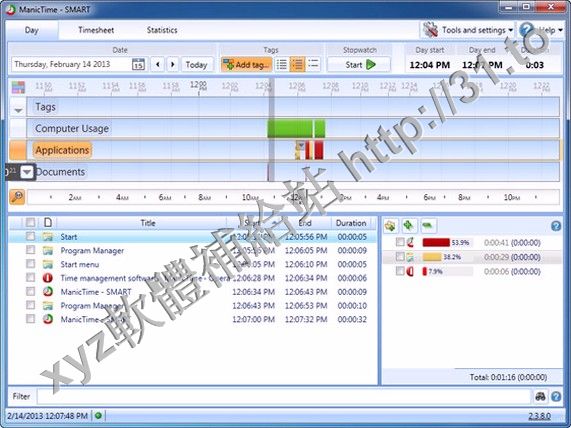571x428 pixels.
Task: Check the 12:06:43 Program Manager checkbox
Action: coord(31,305)
